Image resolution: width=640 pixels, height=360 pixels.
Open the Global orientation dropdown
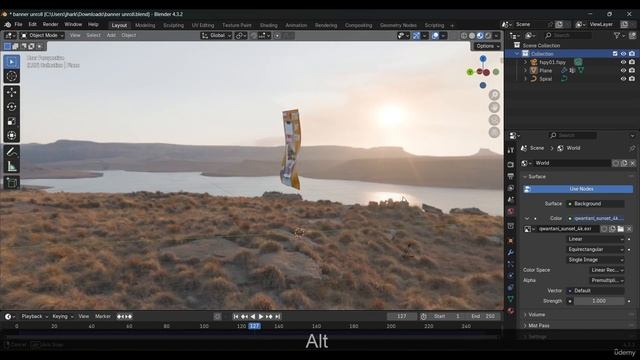[216, 36]
